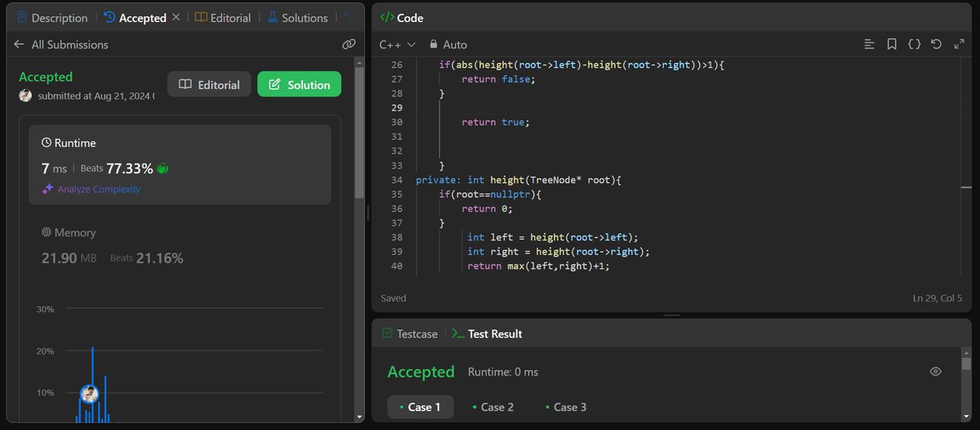This screenshot has height=430, width=980.
Task: Select Case 3 result
Action: pos(566,407)
